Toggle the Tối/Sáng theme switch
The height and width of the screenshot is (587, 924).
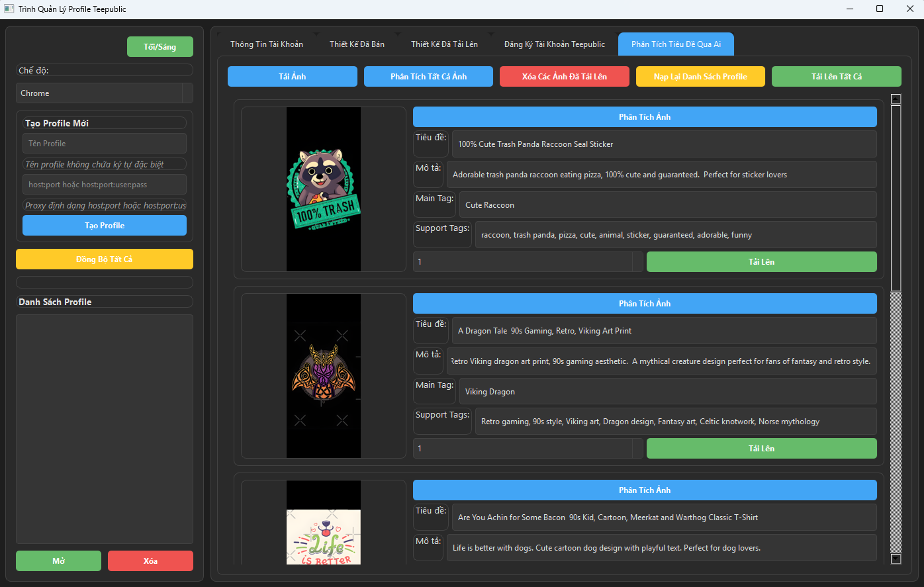click(x=160, y=46)
